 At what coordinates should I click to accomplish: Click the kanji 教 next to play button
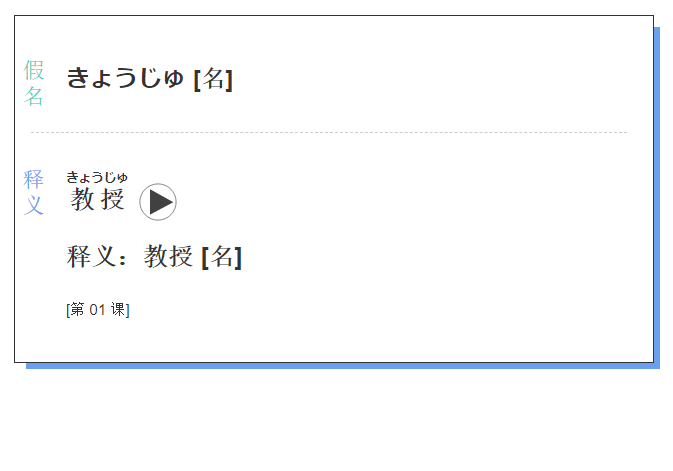[82, 199]
